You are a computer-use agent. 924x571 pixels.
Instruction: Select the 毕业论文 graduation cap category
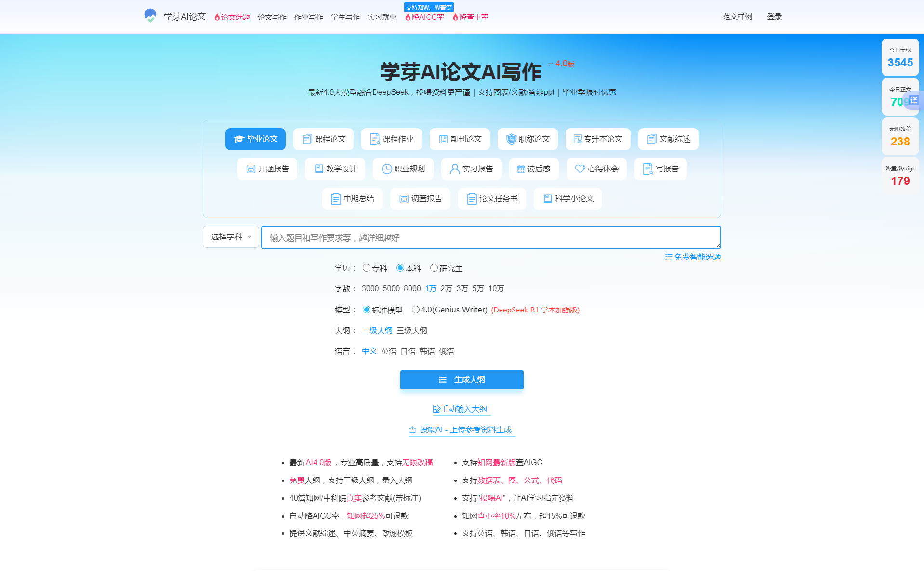coord(255,139)
